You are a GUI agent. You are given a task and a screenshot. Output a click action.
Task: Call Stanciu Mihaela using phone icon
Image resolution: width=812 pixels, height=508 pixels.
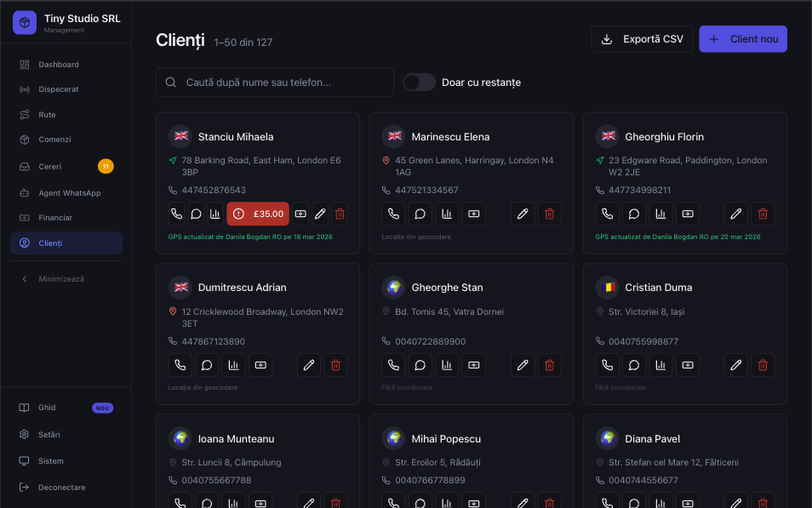point(176,214)
